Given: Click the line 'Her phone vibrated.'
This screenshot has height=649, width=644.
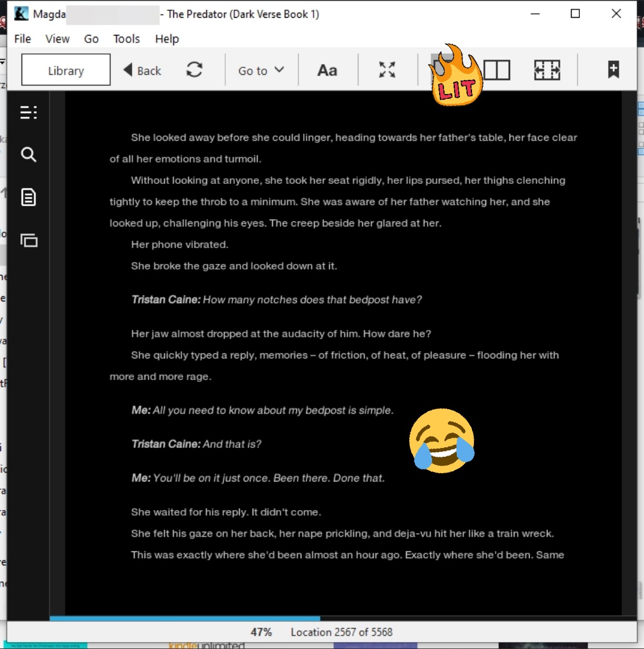Looking at the screenshot, I should point(180,244).
